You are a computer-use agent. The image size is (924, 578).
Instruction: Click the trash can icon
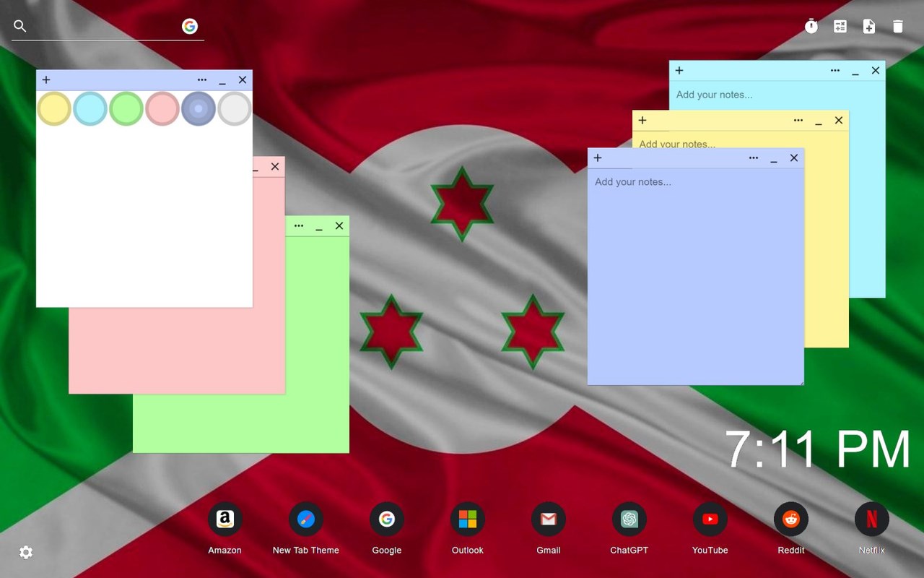[898, 27]
